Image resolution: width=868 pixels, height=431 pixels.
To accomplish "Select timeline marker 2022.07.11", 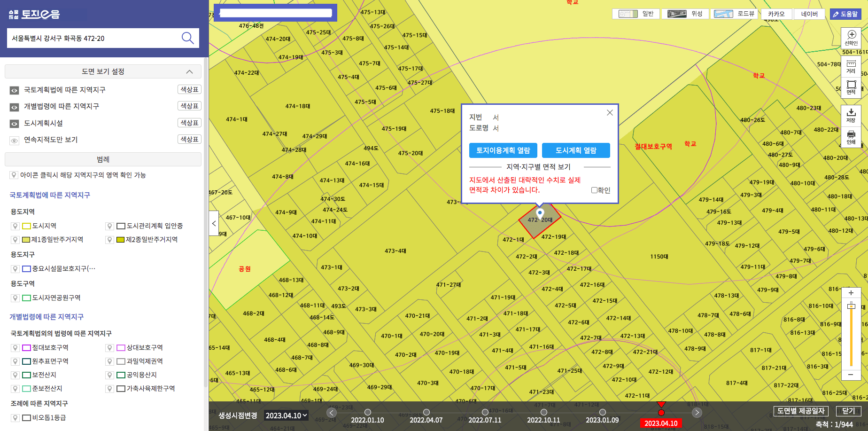I will pos(485,412).
